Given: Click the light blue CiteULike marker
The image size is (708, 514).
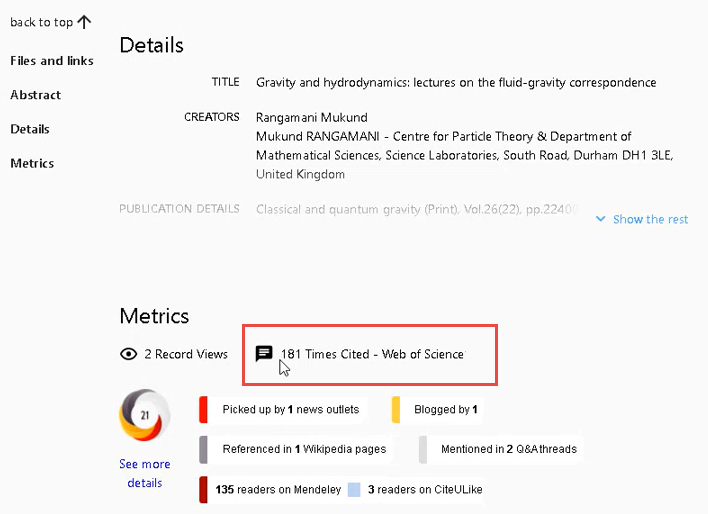Looking at the screenshot, I should click(x=354, y=490).
